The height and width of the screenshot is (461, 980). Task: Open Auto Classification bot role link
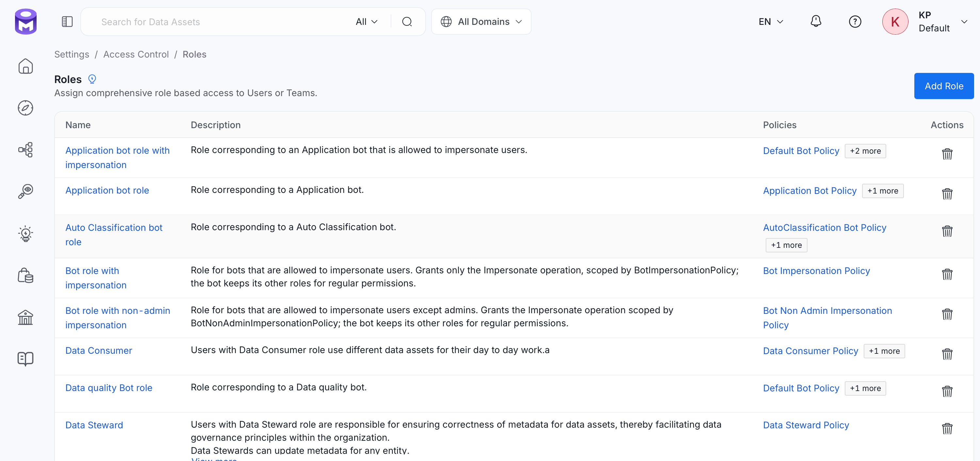coord(114,235)
